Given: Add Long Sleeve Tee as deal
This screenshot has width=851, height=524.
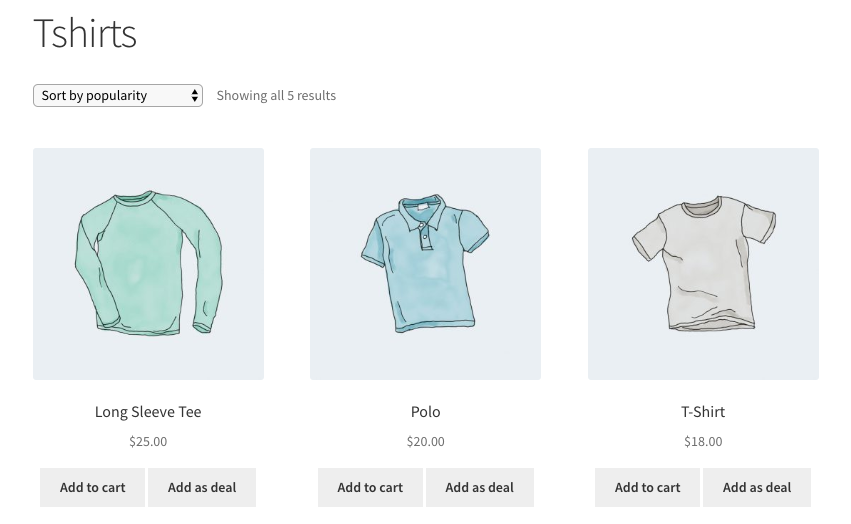Looking at the screenshot, I should pyautogui.click(x=202, y=488).
